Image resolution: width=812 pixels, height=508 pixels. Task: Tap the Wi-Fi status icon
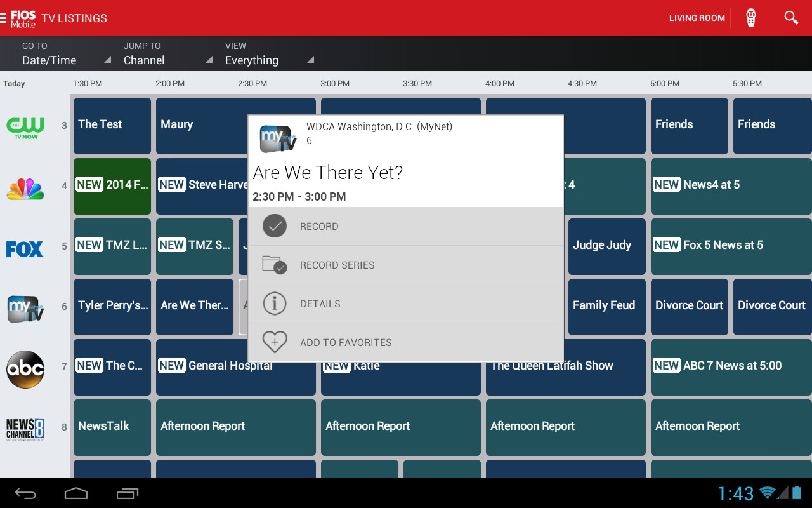768,493
